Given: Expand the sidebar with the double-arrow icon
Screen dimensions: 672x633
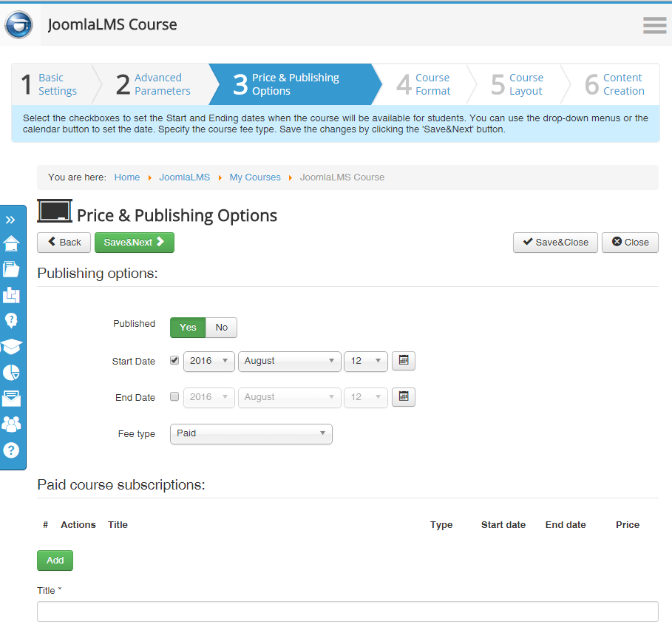Looking at the screenshot, I should pyautogui.click(x=10, y=220).
